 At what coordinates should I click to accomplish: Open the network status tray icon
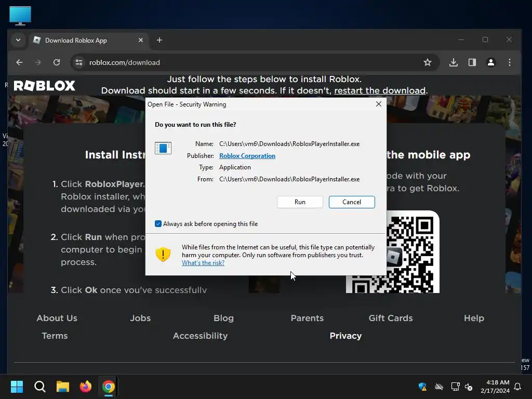(x=455, y=387)
